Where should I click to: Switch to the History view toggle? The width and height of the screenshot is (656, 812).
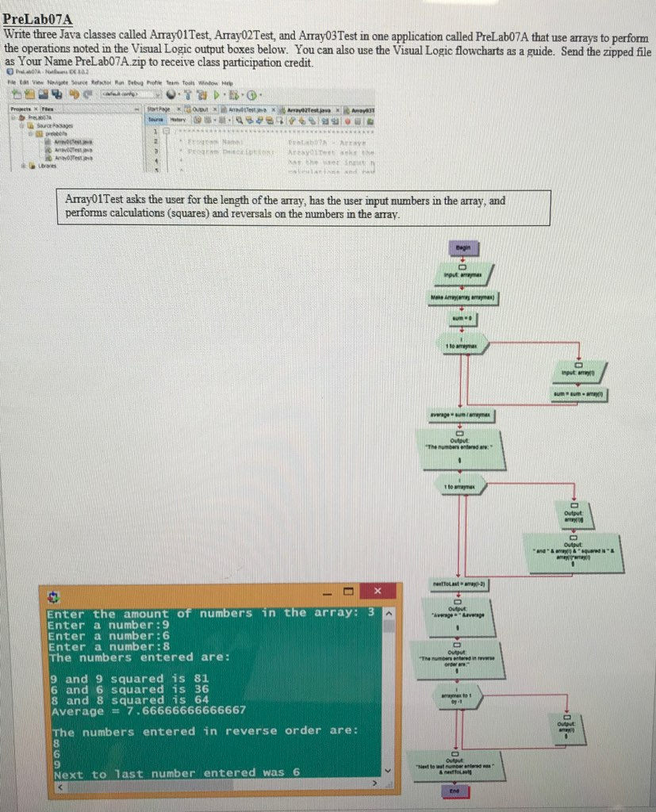[176, 119]
